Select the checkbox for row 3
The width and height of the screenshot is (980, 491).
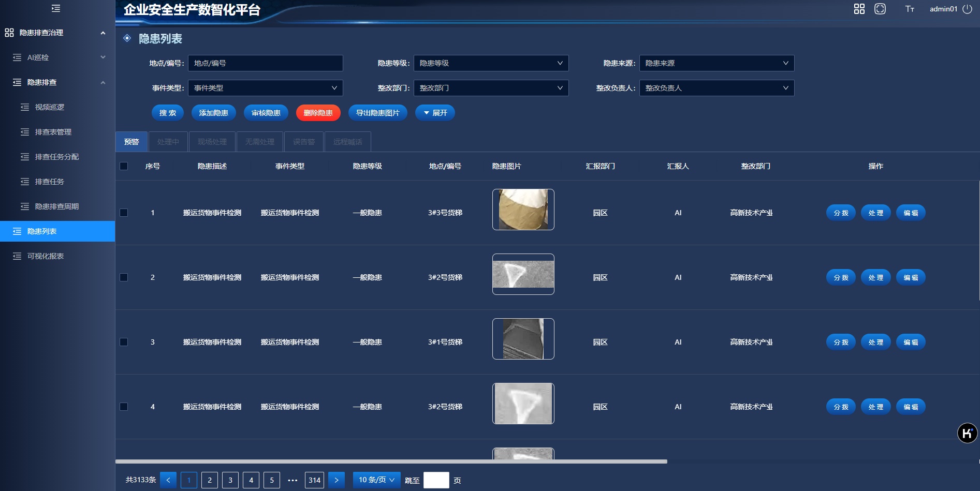(124, 342)
